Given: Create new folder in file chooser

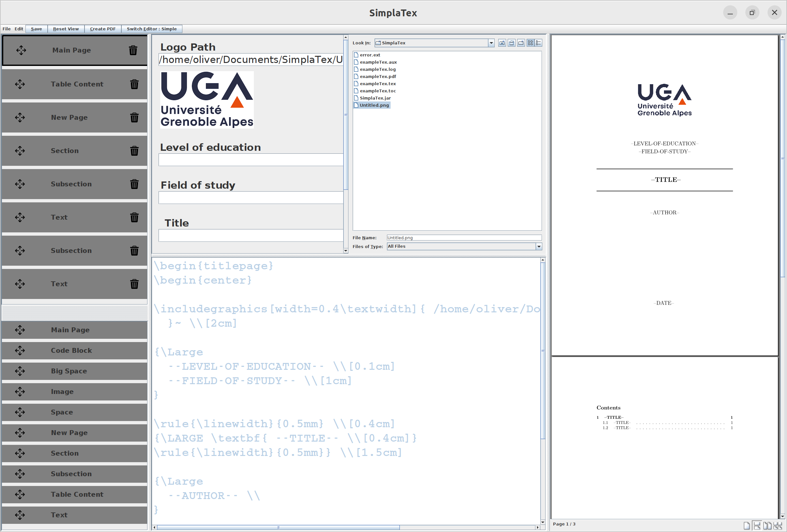Looking at the screenshot, I should 521,43.
